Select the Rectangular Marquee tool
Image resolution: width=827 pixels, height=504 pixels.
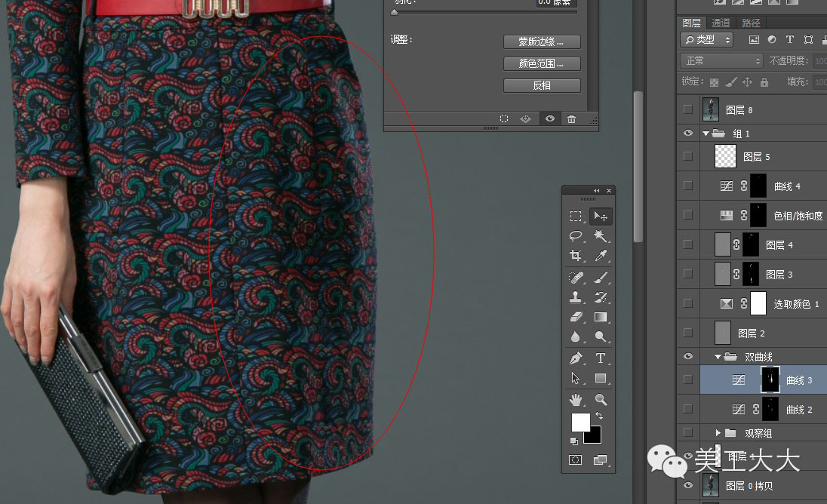(576, 216)
